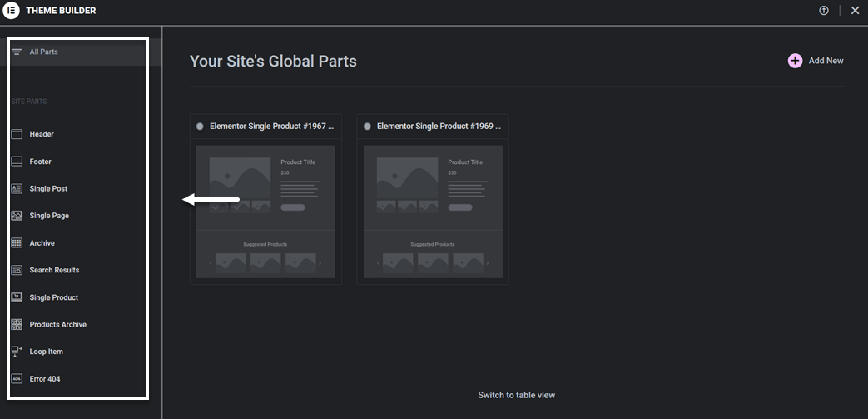Click the Elementor Single Product #1967 title
This screenshot has height=419, width=868.
(x=272, y=127)
